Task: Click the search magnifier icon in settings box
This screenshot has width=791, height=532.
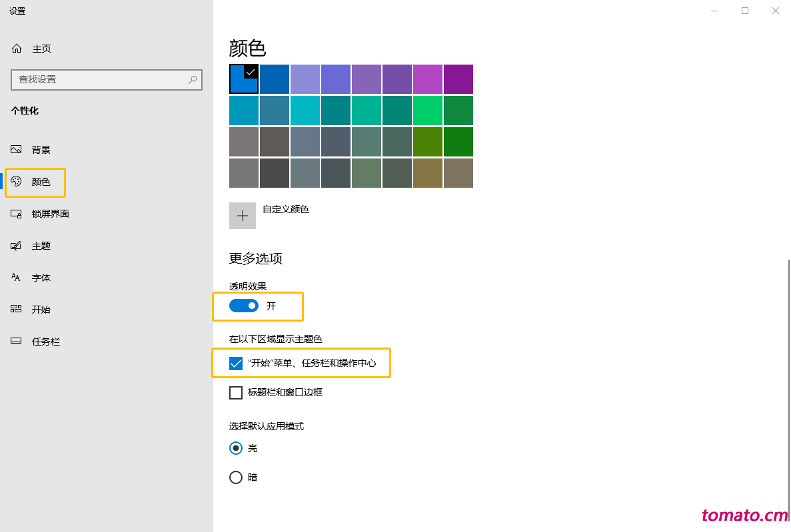Action: [192, 80]
